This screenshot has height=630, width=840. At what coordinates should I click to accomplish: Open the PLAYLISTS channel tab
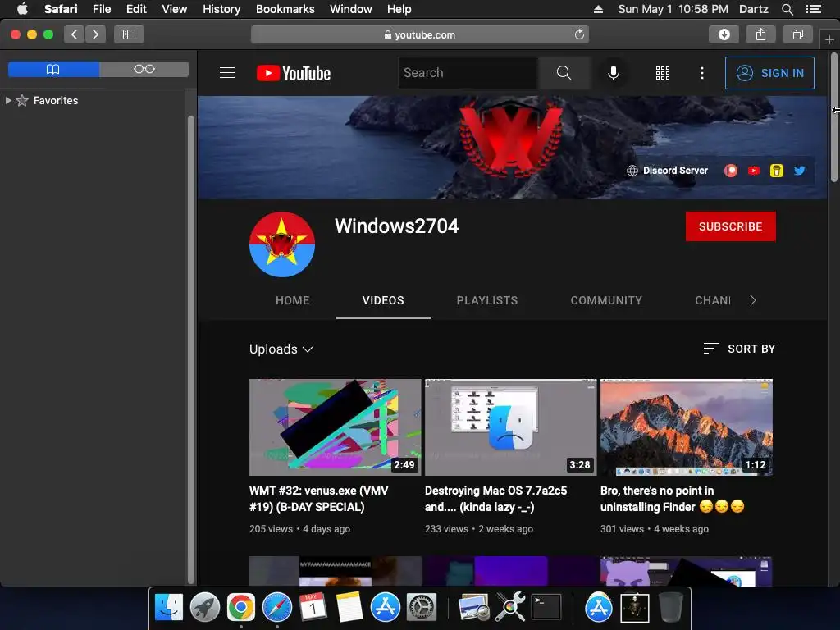[487, 300]
